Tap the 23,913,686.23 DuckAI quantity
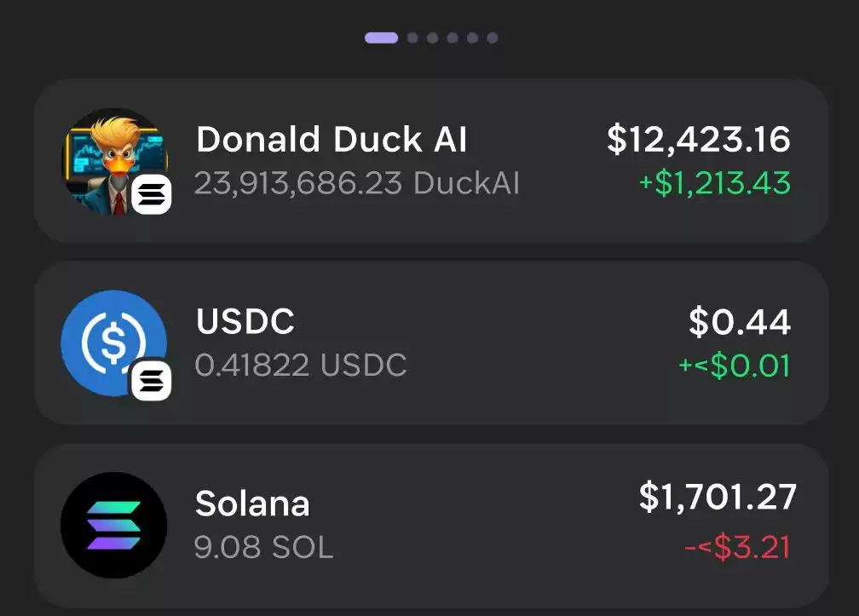This screenshot has height=616, width=859. [356, 183]
